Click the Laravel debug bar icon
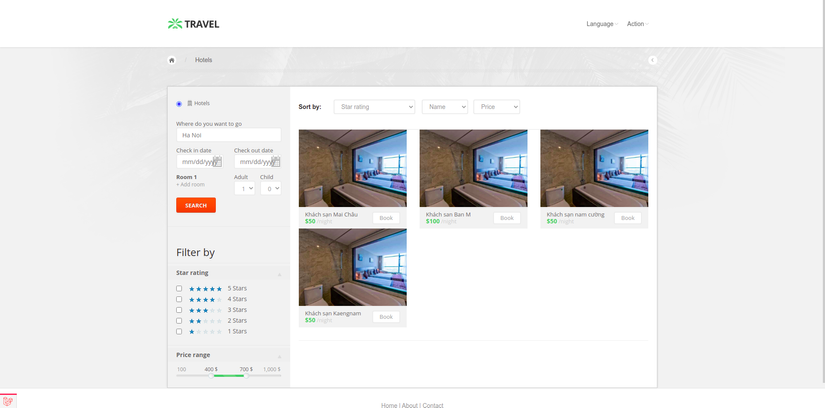Image resolution: width=825 pixels, height=408 pixels. (x=8, y=401)
